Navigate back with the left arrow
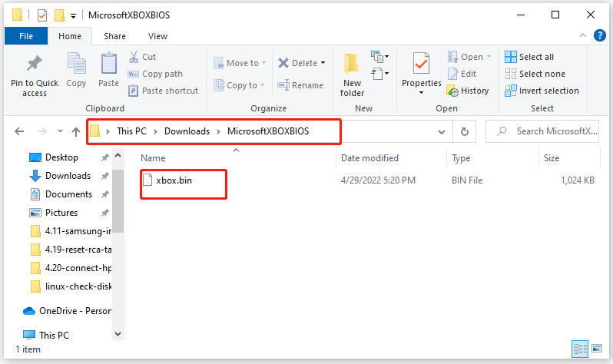613x364 pixels. (x=19, y=131)
